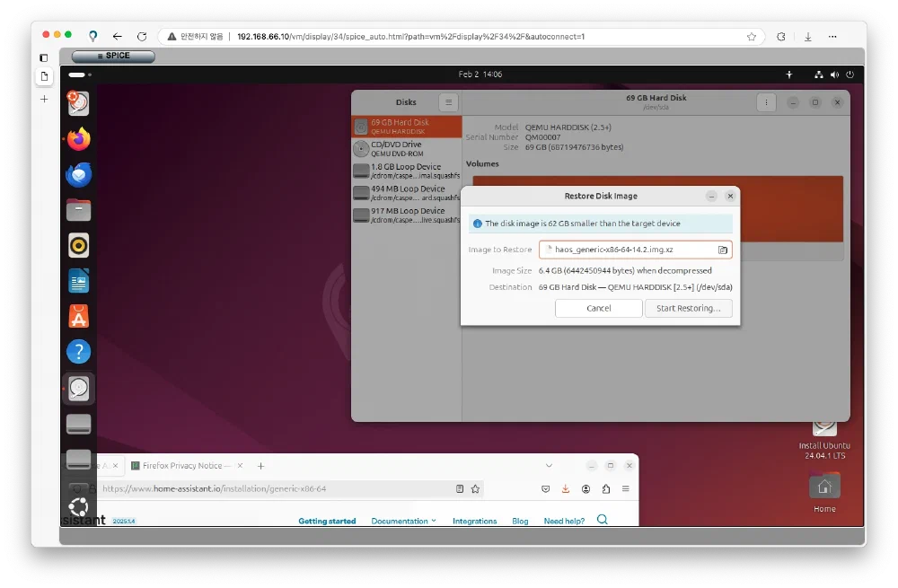This screenshot has height=588, width=898.
Task: Expand Documentation dropdown on Home Assistant site
Action: click(403, 521)
